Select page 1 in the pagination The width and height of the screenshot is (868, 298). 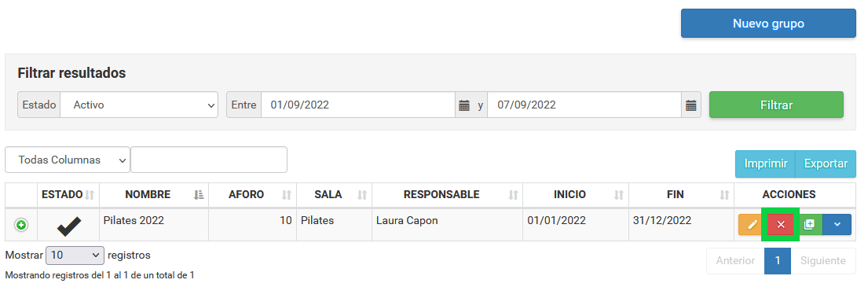click(778, 261)
